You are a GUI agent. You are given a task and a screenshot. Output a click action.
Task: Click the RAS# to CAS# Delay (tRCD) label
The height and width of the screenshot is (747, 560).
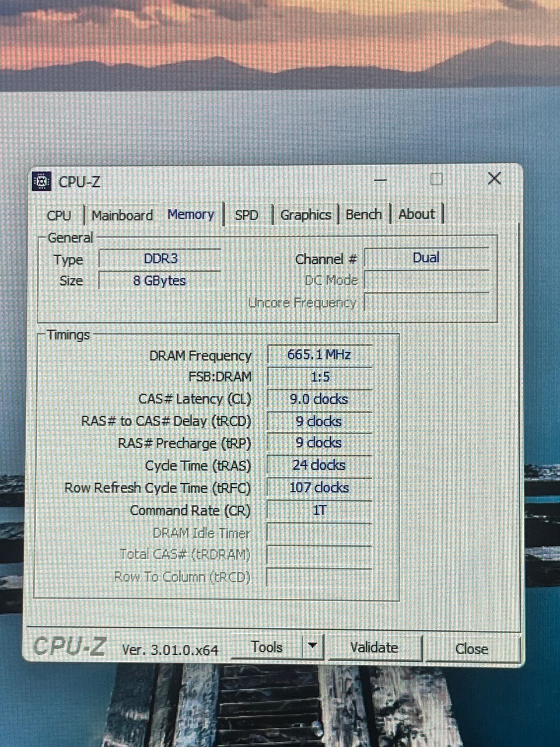(x=166, y=421)
